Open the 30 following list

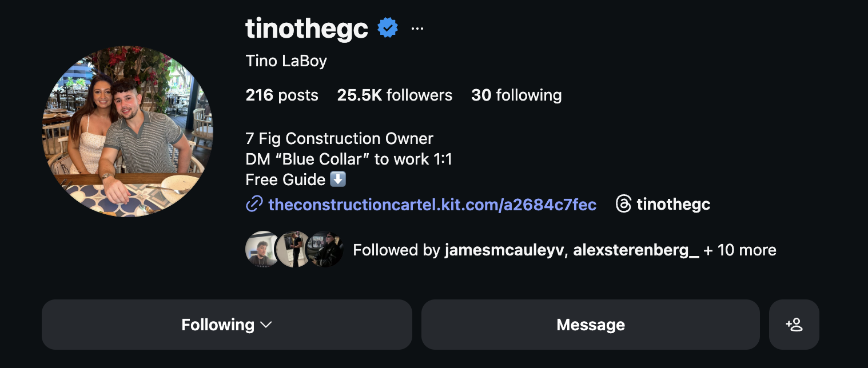tap(516, 95)
